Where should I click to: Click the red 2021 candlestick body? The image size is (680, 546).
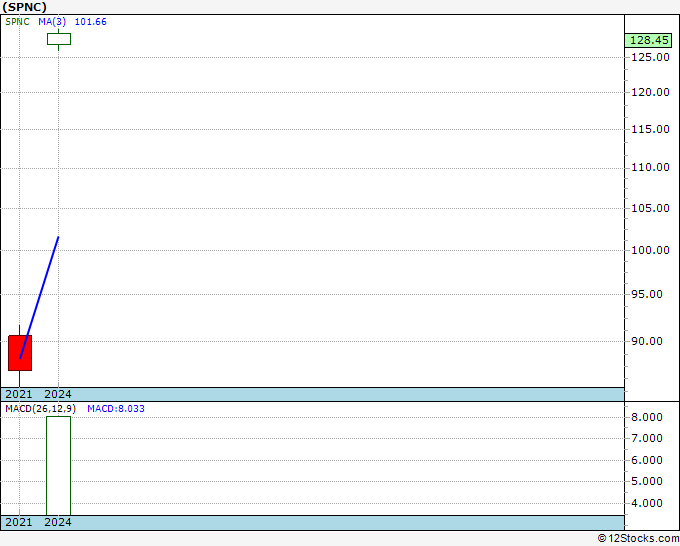point(20,352)
